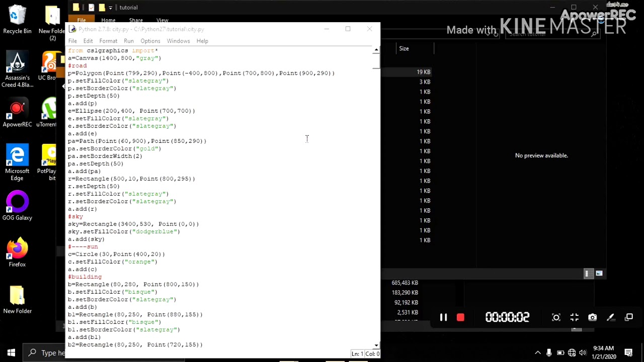644x362 pixels.
Task: Click the overlapping-windows icon on the recorder bar
Action: pyautogui.click(x=629, y=317)
